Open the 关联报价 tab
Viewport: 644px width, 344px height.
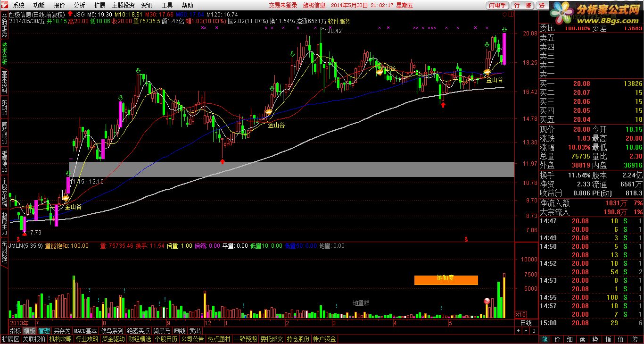coord(34,339)
